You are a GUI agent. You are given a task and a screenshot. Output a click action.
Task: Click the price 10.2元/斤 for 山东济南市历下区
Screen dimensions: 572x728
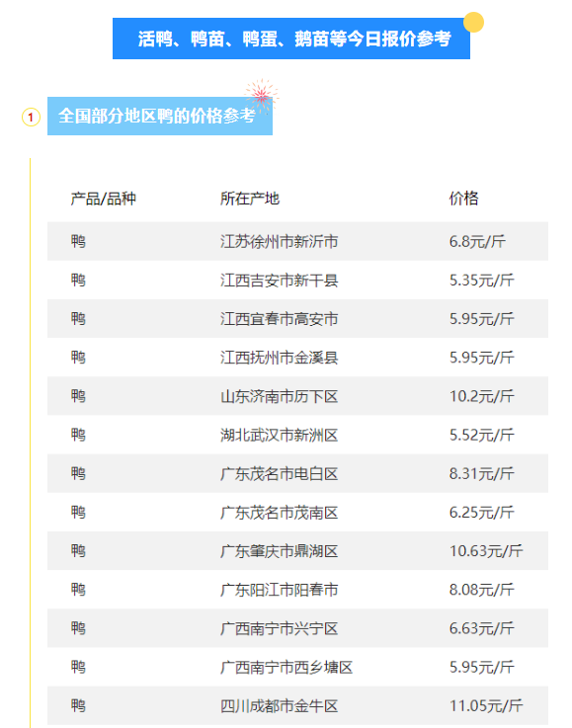click(481, 396)
